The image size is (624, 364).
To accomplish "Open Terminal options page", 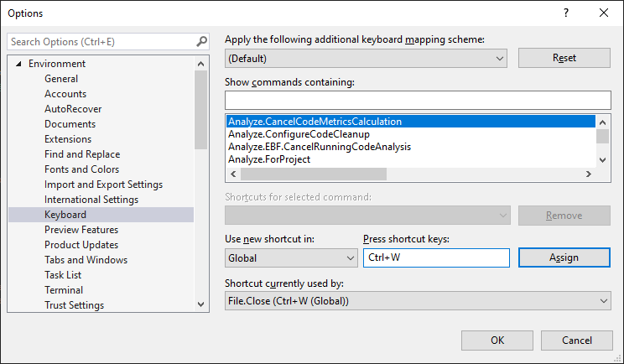I will pyautogui.click(x=64, y=290).
